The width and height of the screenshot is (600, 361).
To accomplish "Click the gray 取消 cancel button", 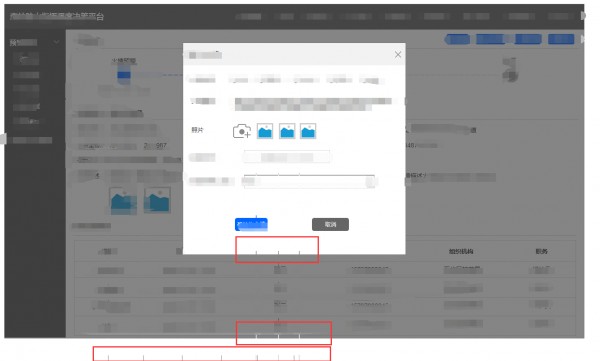I will (330, 224).
